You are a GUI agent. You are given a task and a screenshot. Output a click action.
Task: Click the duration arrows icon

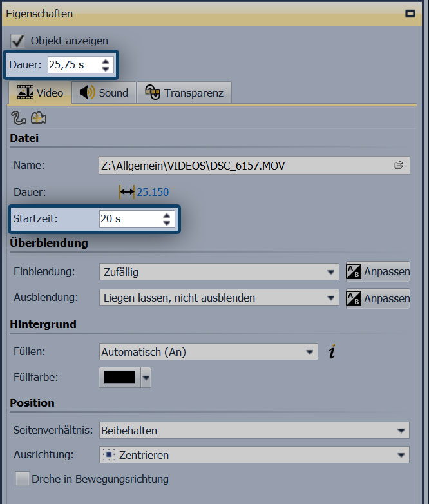(x=127, y=192)
